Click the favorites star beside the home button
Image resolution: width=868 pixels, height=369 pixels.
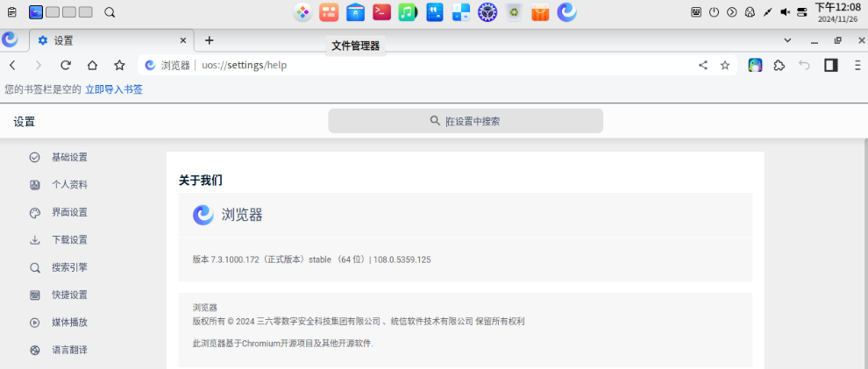click(x=119, y=65)
